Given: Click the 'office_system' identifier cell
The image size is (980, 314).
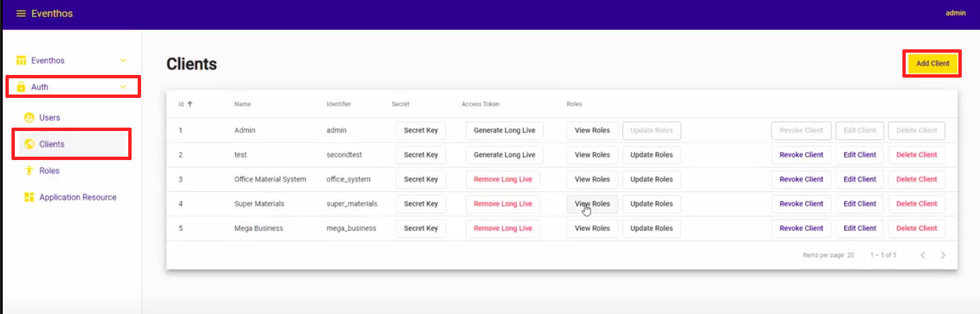Looking at the screenshot, I should coord(348,179).
